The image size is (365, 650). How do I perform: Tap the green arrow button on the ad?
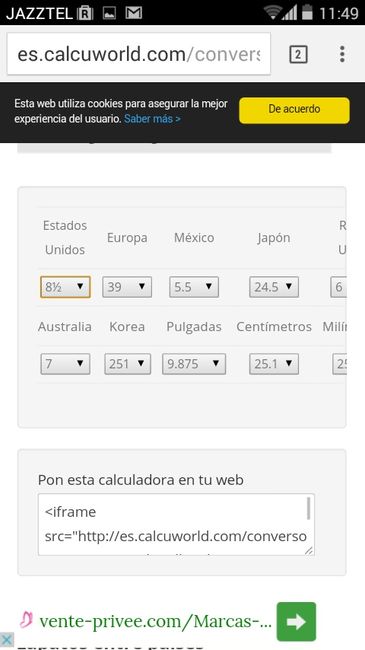(x=296, y=622)
